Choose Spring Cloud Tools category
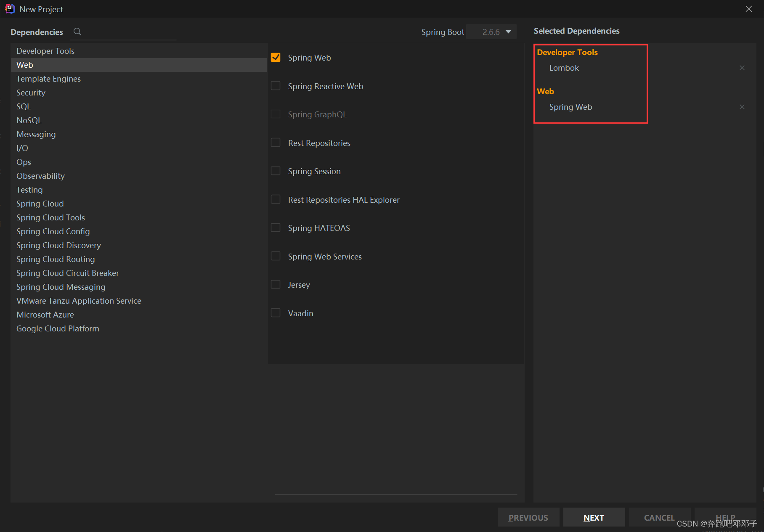The image size is (764, 532). [x=139, y=217]
